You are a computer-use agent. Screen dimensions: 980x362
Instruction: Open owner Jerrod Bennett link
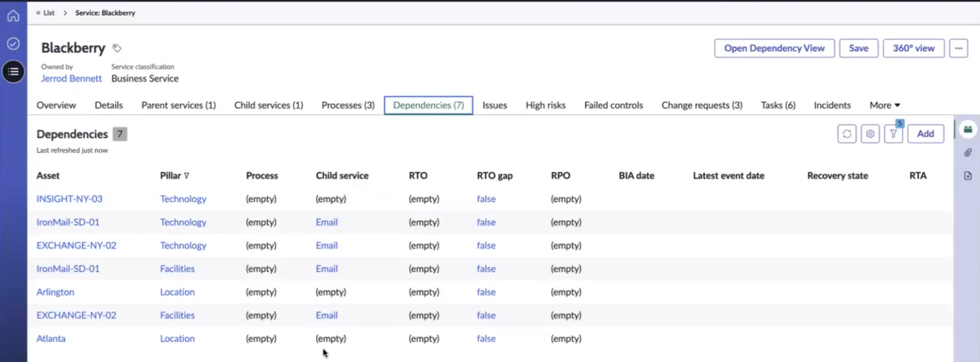click(x=71, y=78)
